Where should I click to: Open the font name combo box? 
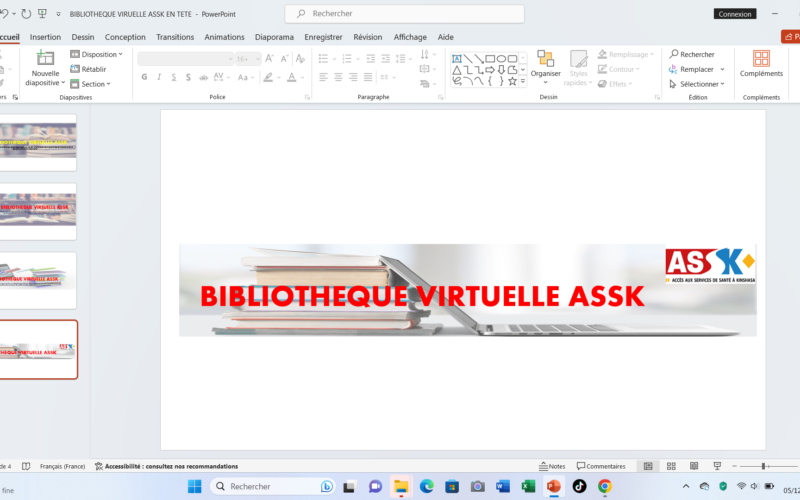coord(185,59)
